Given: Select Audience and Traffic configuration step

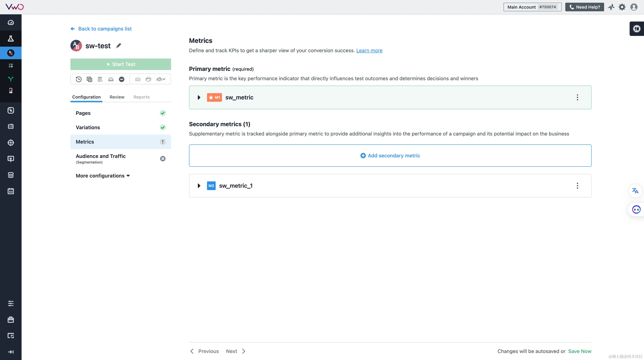Looking at the screenshot, I should coord(101,156).
